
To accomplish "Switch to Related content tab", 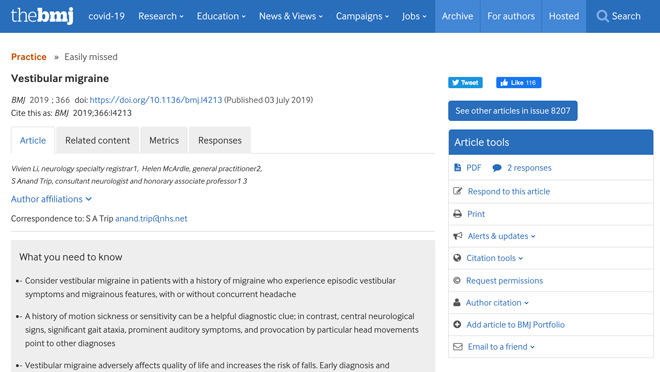I will (x=97, y=140).
